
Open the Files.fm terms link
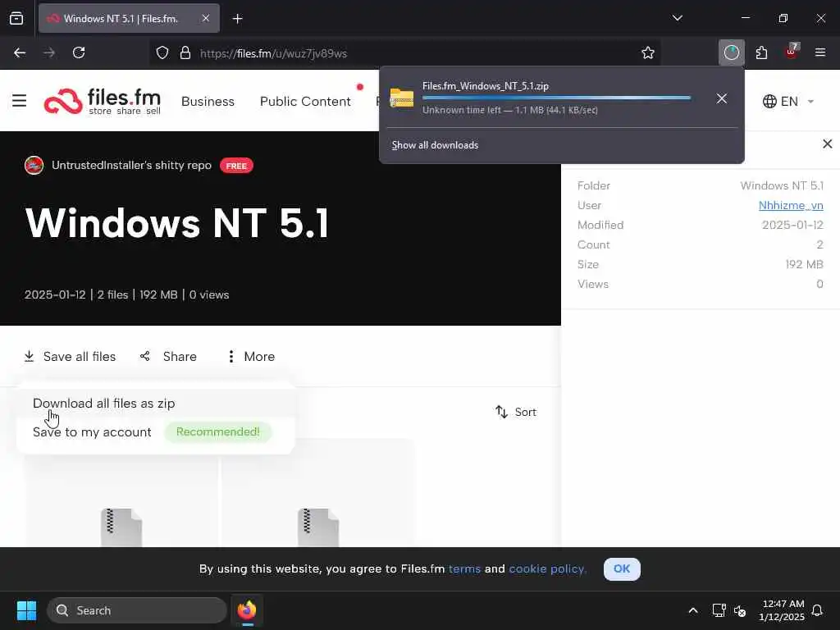coord(464,569)
